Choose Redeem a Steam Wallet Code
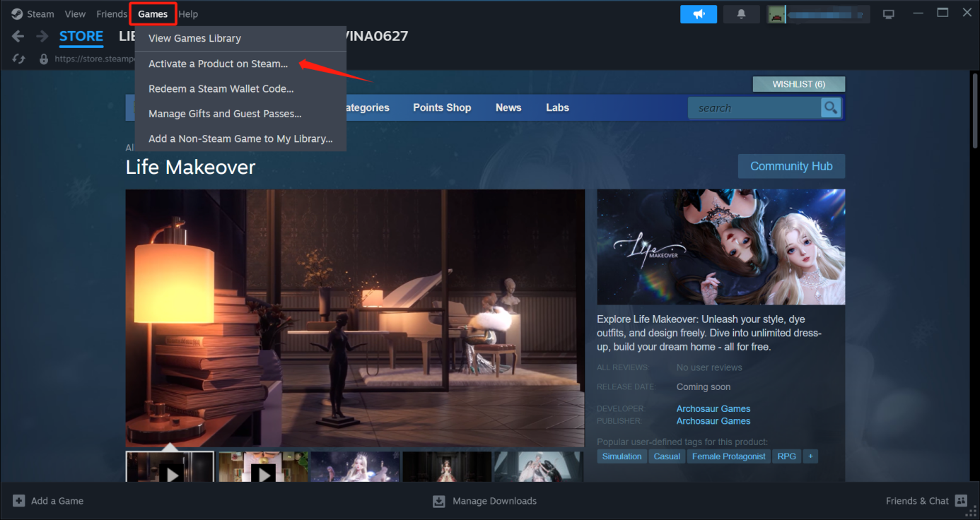980x520 pixels. [240, 89]
